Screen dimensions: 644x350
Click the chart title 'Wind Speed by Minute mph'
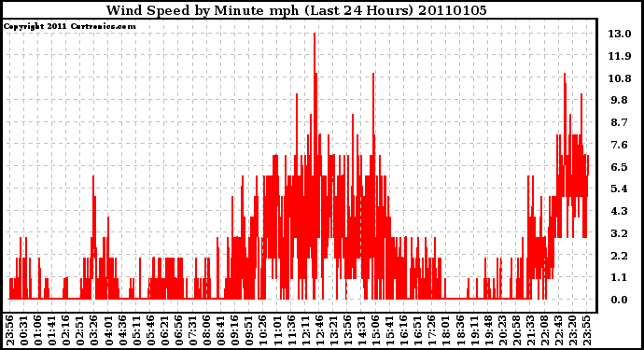[203, 10]
